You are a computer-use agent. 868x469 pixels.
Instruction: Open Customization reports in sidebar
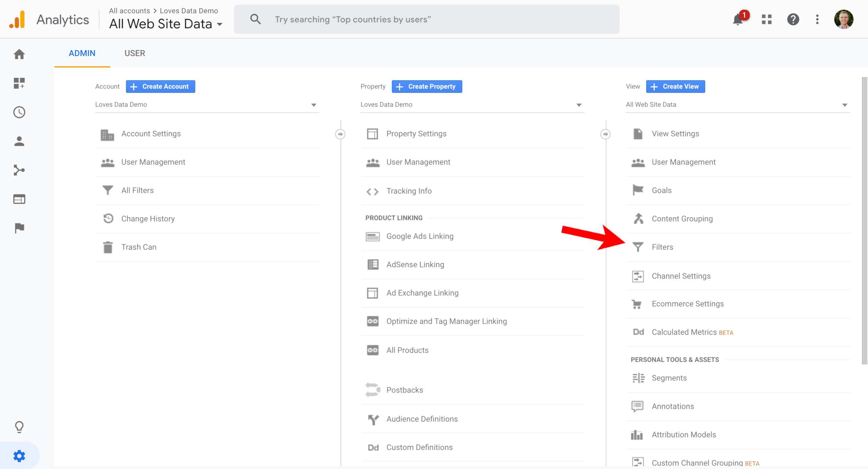[19, 83]
